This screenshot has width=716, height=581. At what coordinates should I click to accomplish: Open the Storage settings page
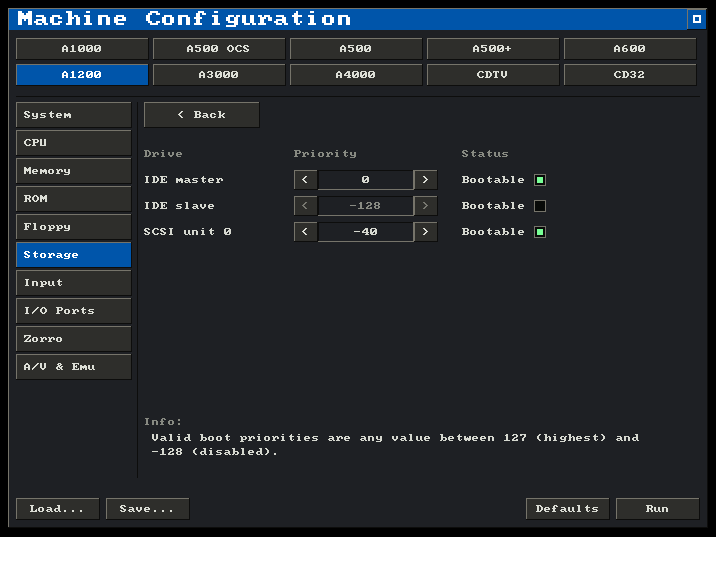[x=74, y=255]
